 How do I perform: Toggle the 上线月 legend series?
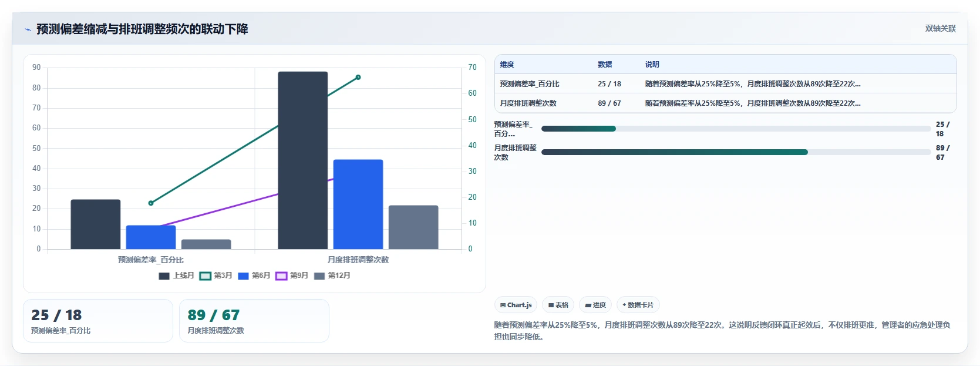tap(176, 276)
